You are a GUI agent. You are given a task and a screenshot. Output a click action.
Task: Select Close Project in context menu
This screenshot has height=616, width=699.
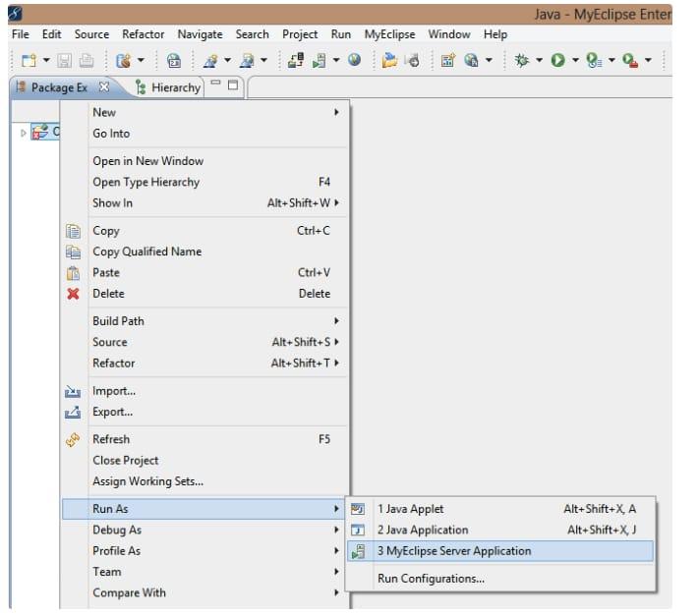(125, 461)
